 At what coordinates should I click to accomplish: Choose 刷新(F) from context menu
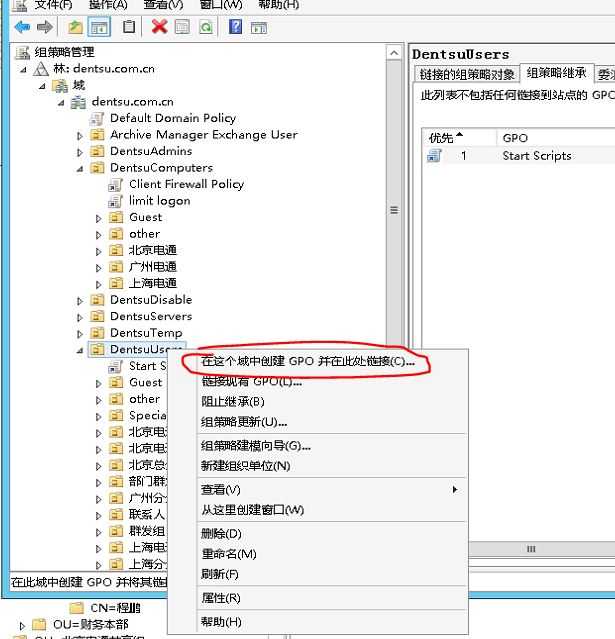click(x=220, y=574)
